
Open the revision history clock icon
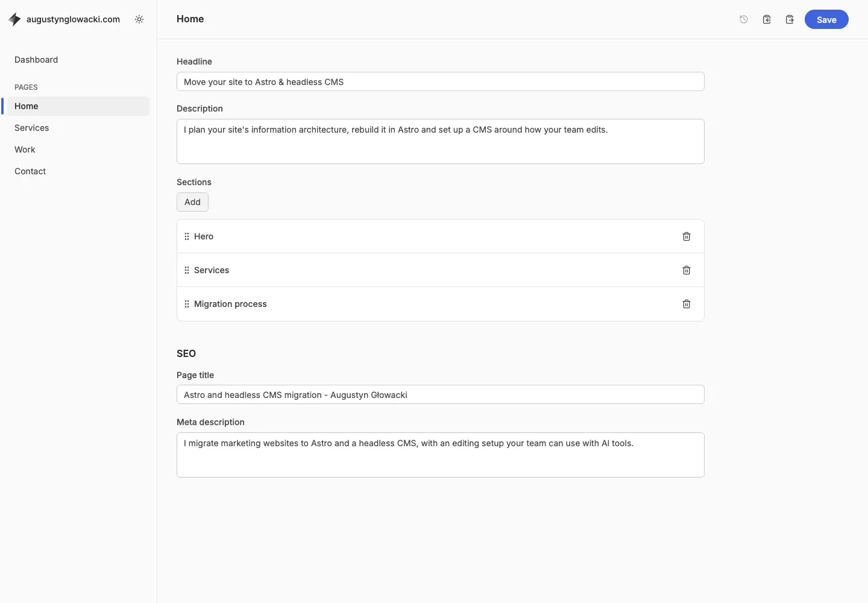point(744,19)
